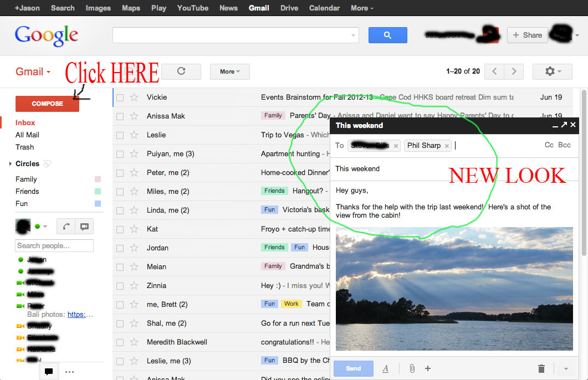Open More options arrow in compose footer
588x380 pixels.
(x=566, y=369)
